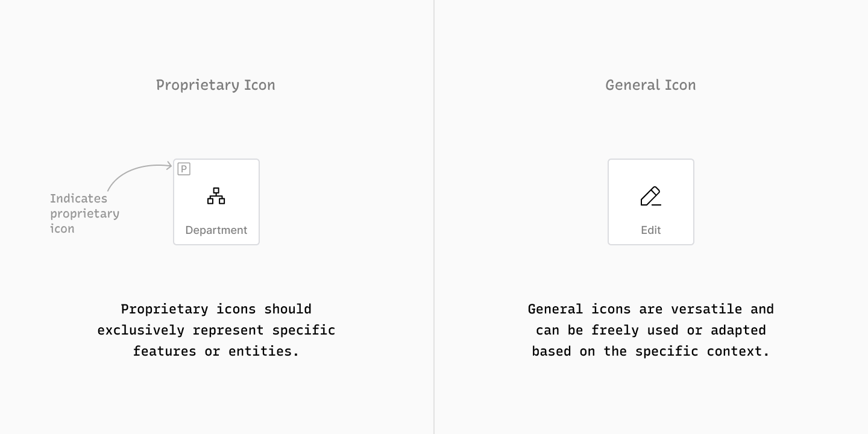Viewport: 868px width, 434px height.
Task: Click the word "exclusively" in the left description
Action: pos(140,330)
